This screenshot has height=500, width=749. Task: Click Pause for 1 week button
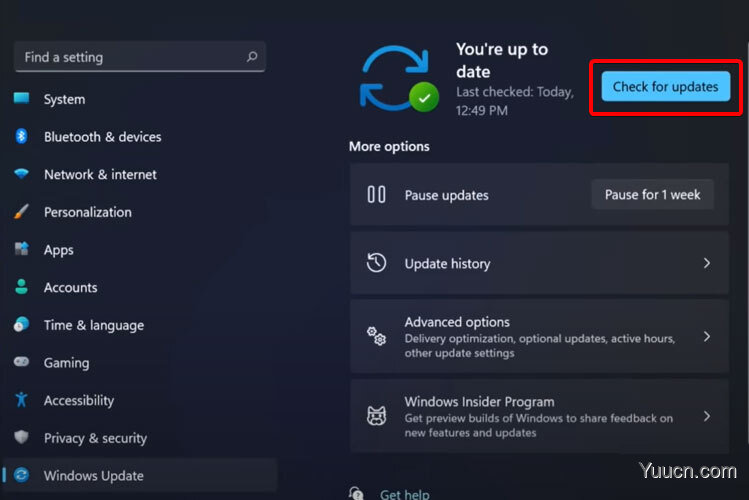tap(653, 194)
